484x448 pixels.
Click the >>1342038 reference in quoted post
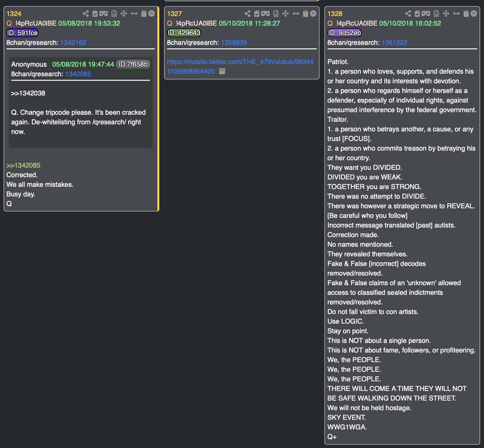click(28, 93)
